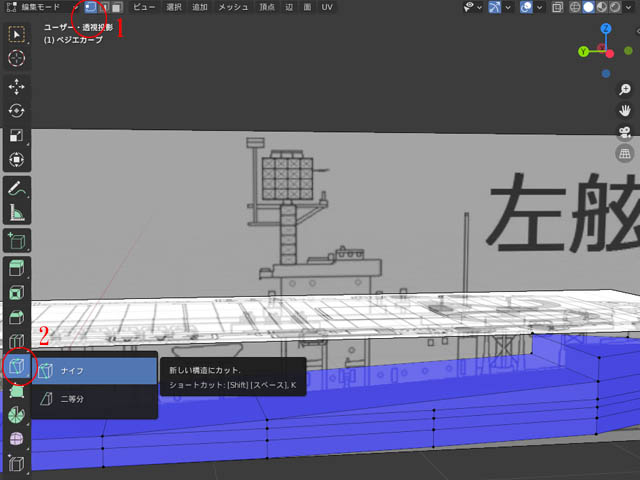Select the Rotate tool
Screen dimensions: 640x480
[17, 111]
